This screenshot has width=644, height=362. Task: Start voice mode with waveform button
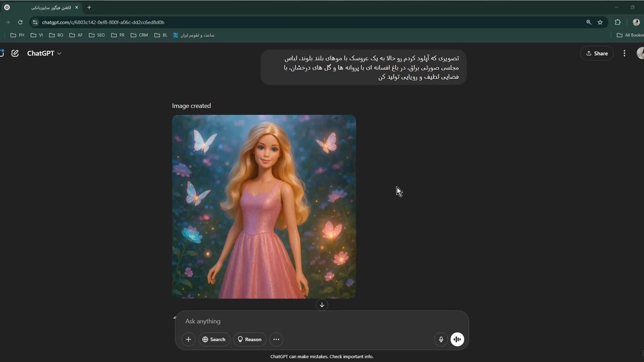[x=457, y=339]
